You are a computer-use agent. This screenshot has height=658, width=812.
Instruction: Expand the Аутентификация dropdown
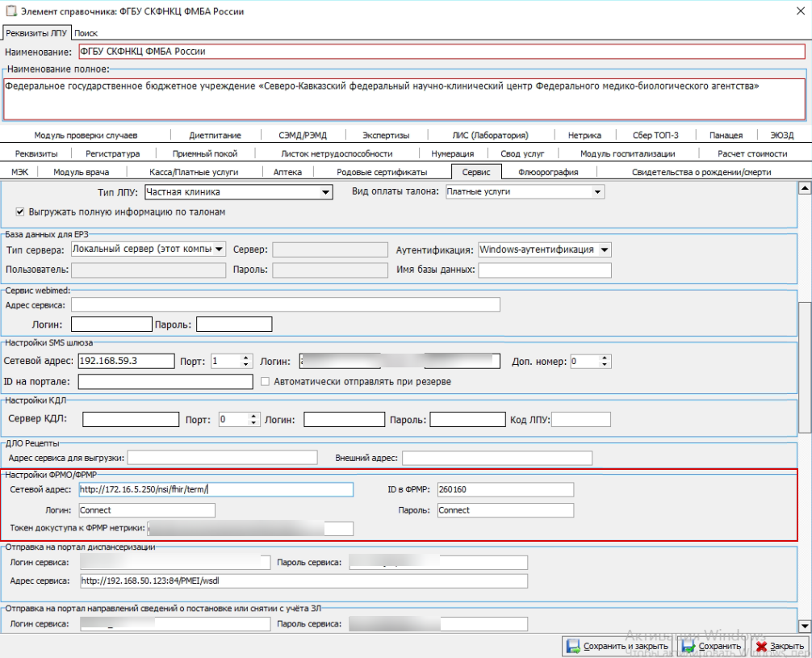click(605, 249)
